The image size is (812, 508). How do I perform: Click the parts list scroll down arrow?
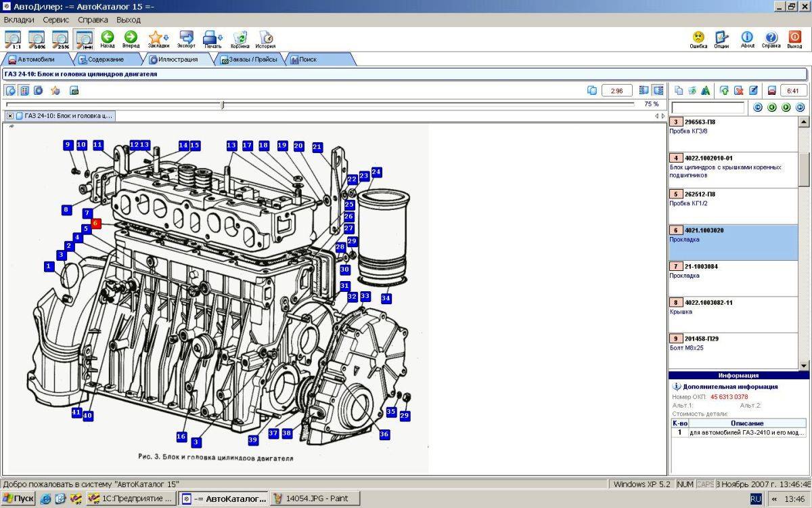804,366
